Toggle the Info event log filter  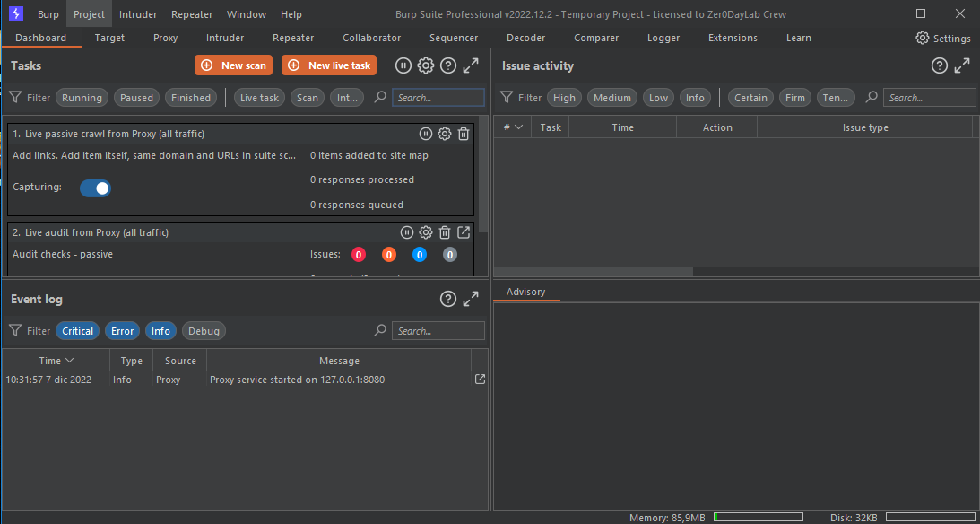coord(160,331)
